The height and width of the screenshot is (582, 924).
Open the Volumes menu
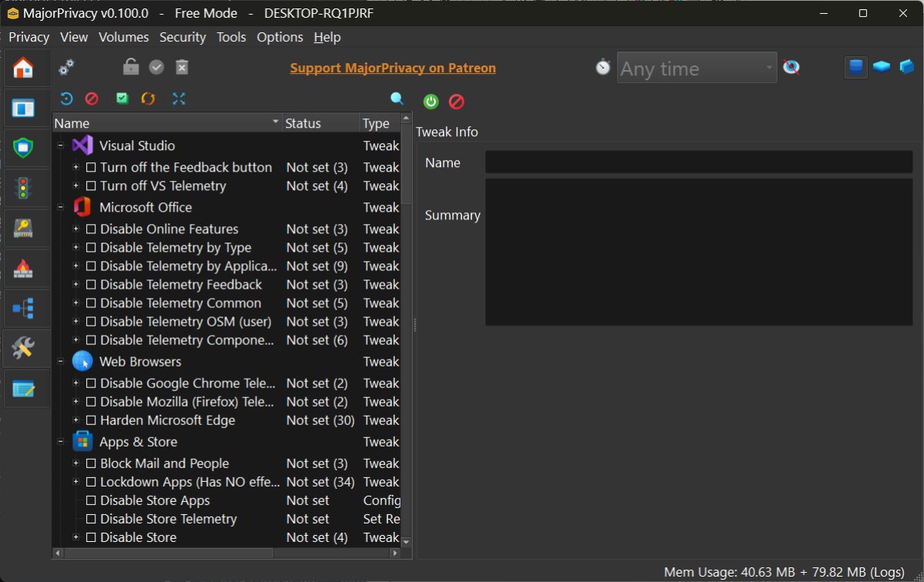click(123, 37)
